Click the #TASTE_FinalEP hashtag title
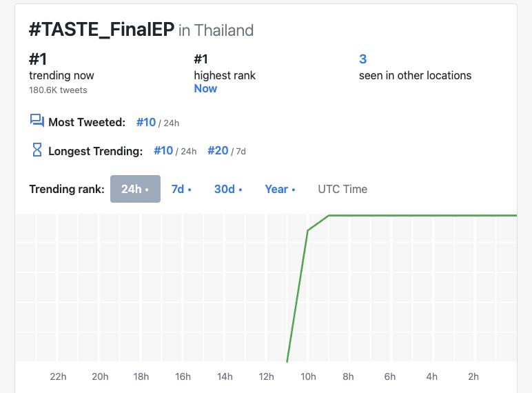The image size is (532, 393). pos(101,30)
